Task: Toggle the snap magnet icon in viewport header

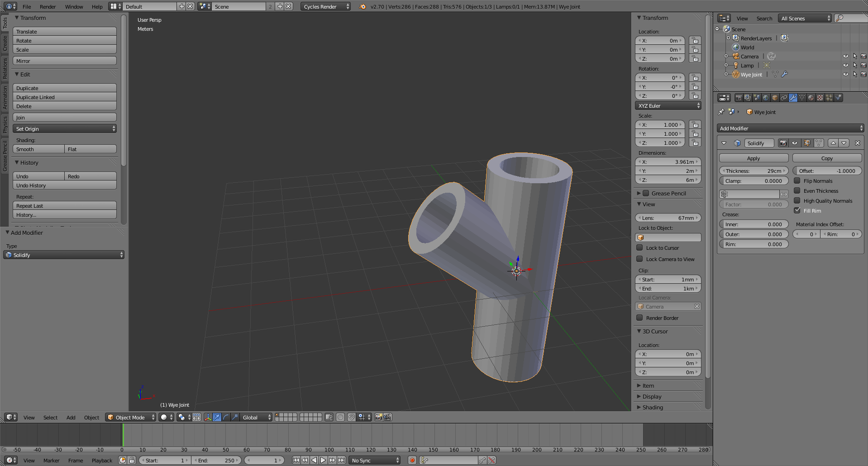Action: coord(352,417)
